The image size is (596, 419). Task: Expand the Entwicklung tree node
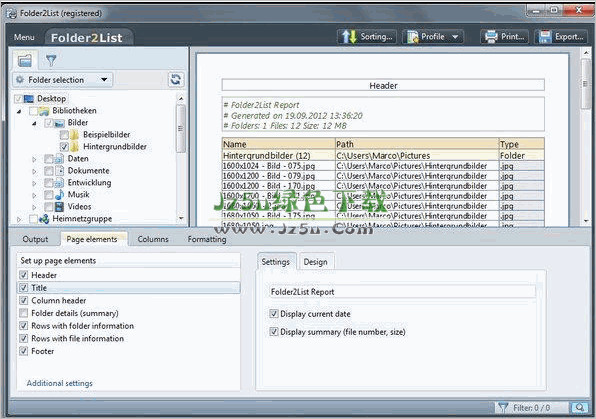tap(34, 183)
